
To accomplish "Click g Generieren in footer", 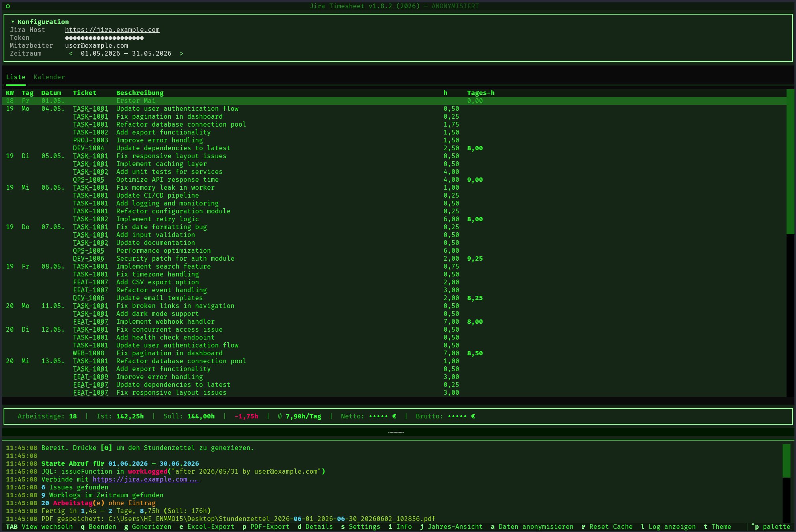I will pos(148,526).
